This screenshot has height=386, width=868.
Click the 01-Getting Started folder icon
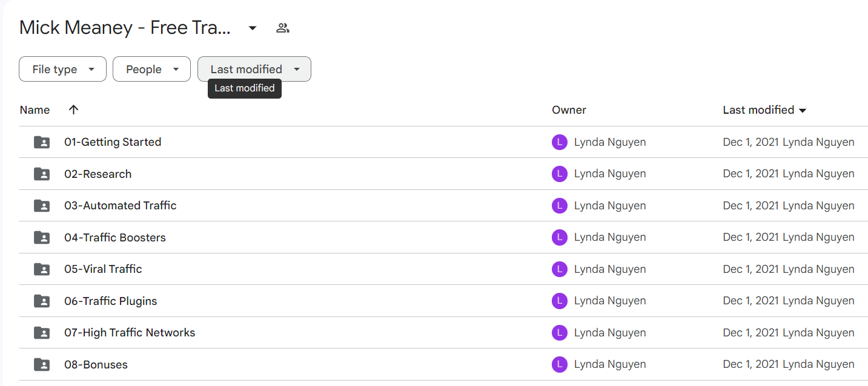coord(42,142)
